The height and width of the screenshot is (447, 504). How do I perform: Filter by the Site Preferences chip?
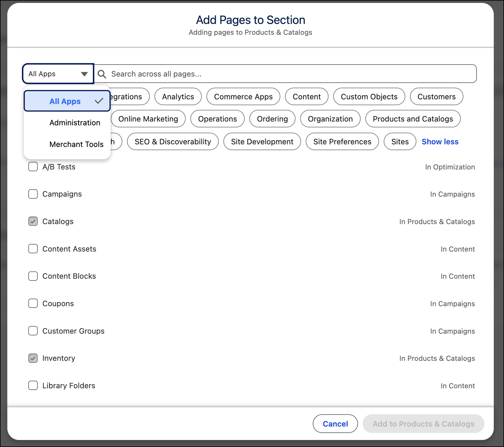click(x=342, y=142)
